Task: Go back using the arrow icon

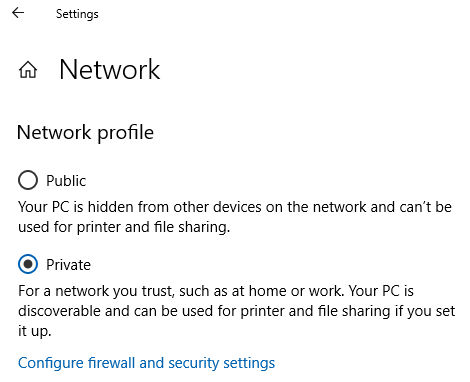Action: [x=18, y=13]
